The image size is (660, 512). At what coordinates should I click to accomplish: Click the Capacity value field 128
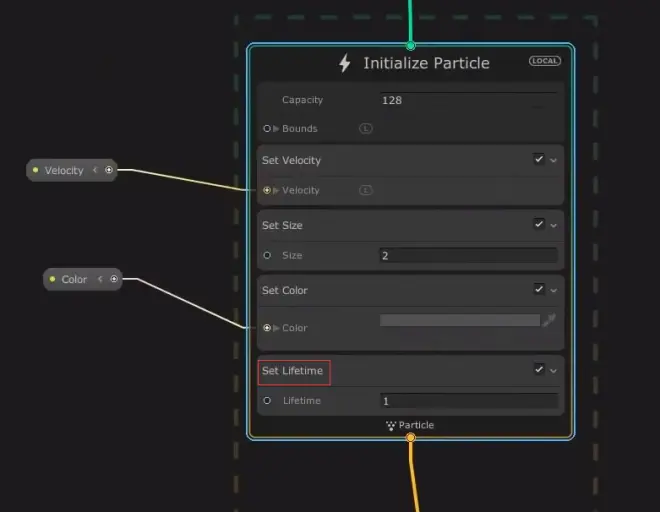(x=468, y=100)
